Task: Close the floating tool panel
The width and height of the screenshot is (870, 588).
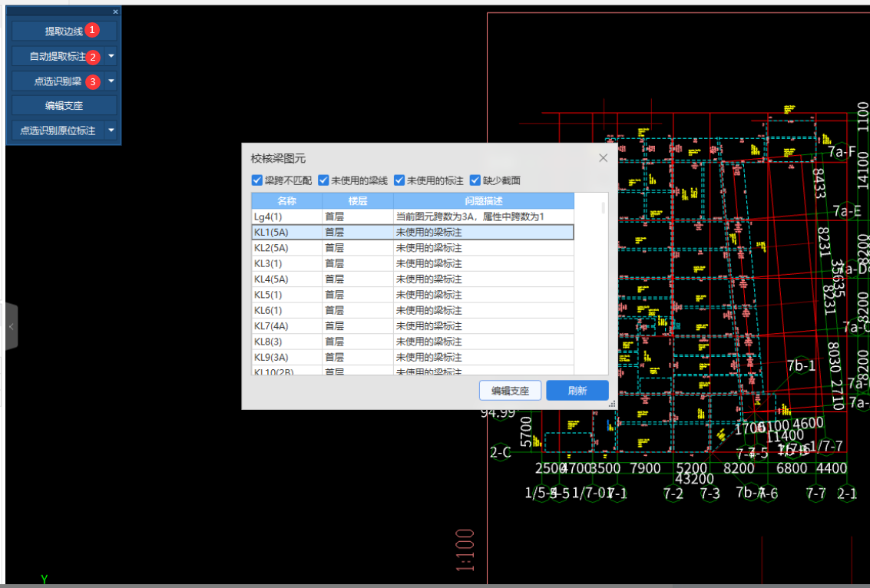Action: click(x=115, y=12)
